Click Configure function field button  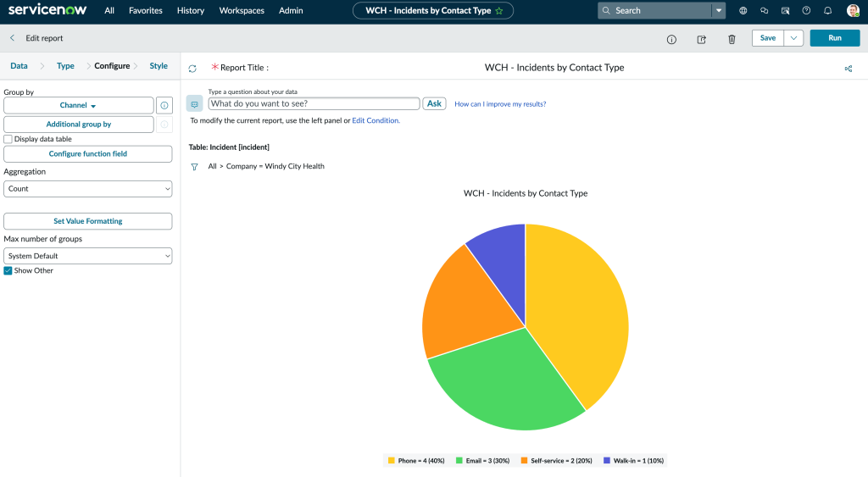88,154
